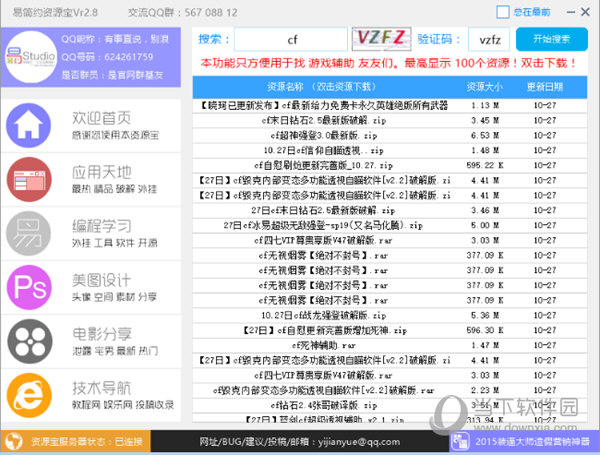Screen dimensions: 600x455
Task: Open the 技术导航 browser e icon
Action: coord(29,395)
